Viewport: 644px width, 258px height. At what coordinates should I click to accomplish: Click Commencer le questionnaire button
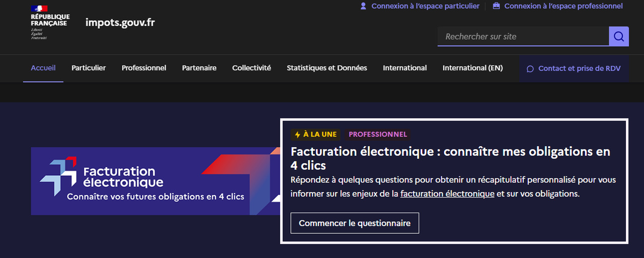point(355,223)
